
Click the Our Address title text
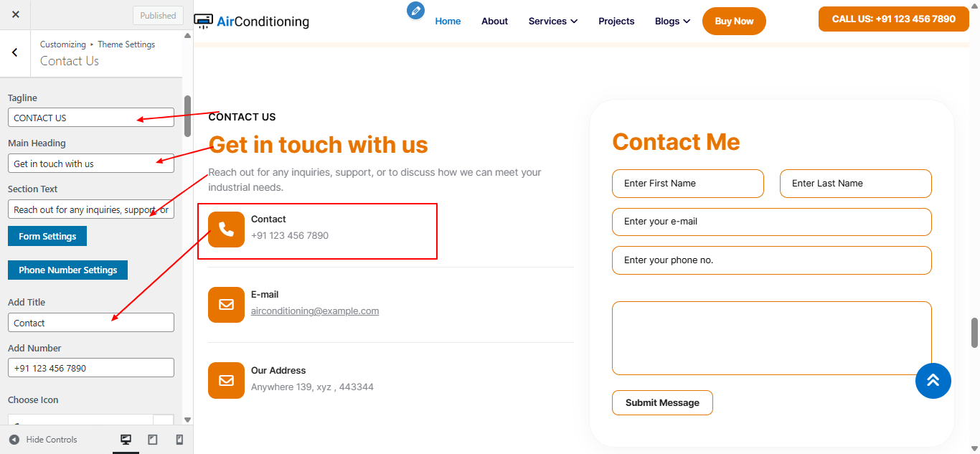pos(278,370)
